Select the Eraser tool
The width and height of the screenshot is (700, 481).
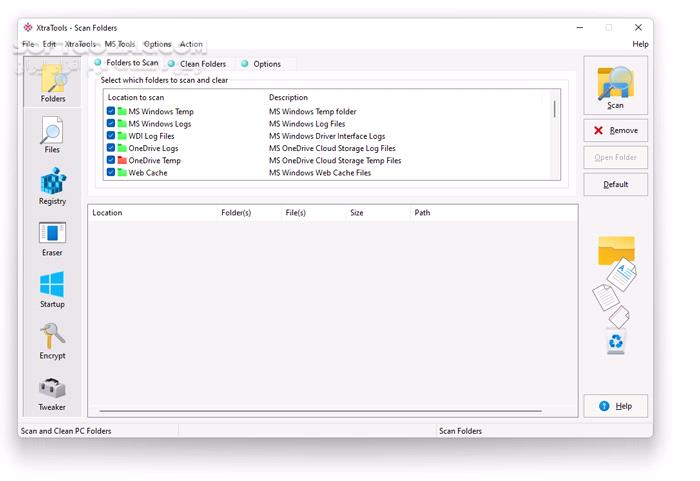coord(52,238)
